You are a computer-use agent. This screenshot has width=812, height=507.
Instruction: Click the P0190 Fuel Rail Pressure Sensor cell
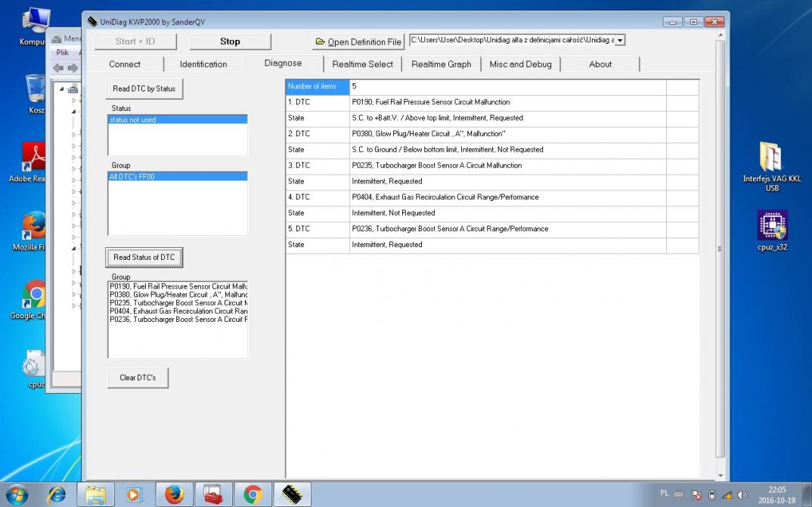click(507, 102)
